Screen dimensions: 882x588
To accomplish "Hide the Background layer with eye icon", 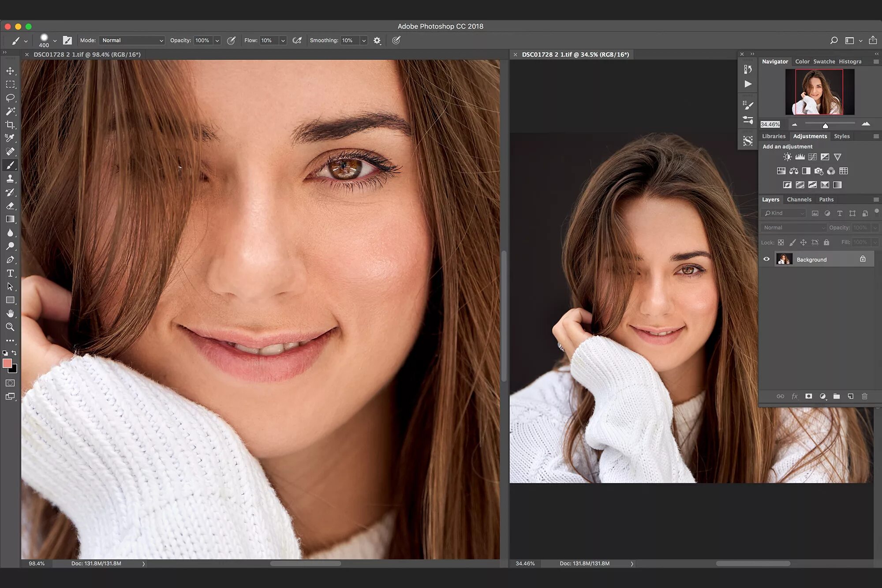I will click(766, 259).
